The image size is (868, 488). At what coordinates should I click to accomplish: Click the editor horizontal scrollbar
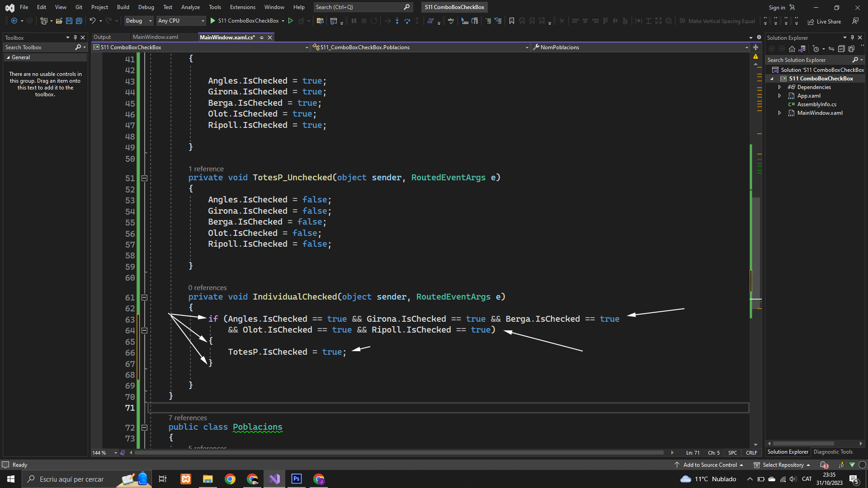point(398,452)
